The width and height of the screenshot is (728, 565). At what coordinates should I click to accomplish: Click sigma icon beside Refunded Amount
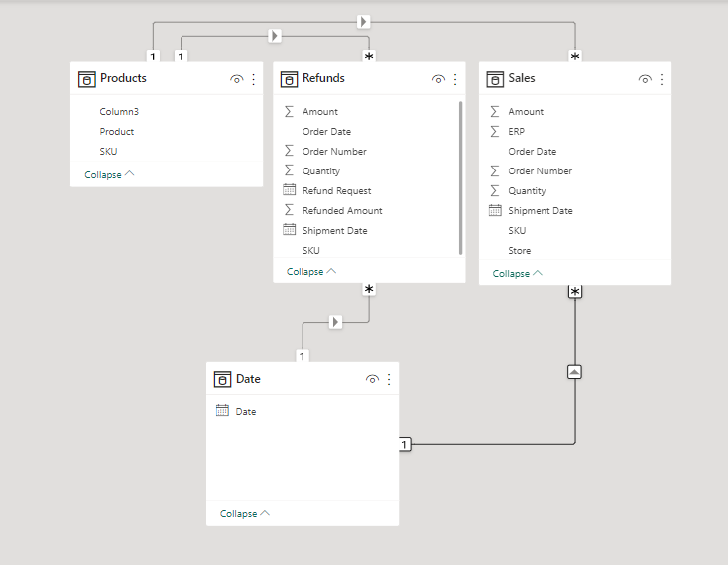tap(289, 210)
